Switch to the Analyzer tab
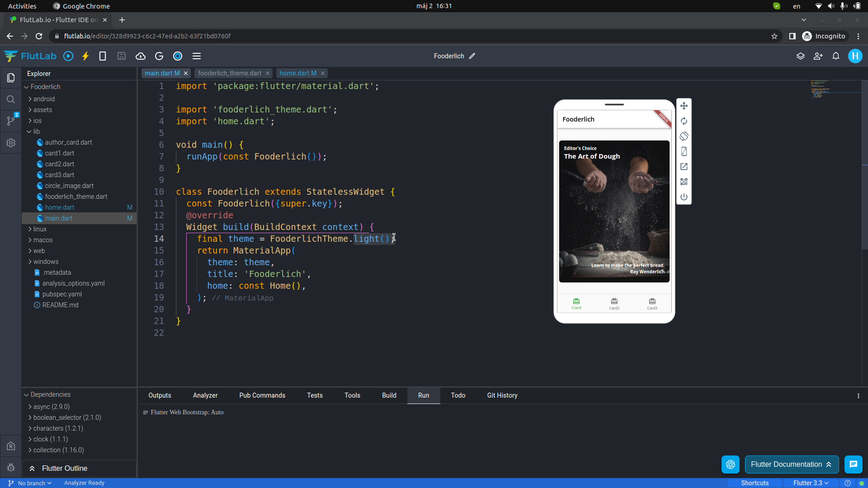The image size is (868, 488). click(x=205, y=395)
